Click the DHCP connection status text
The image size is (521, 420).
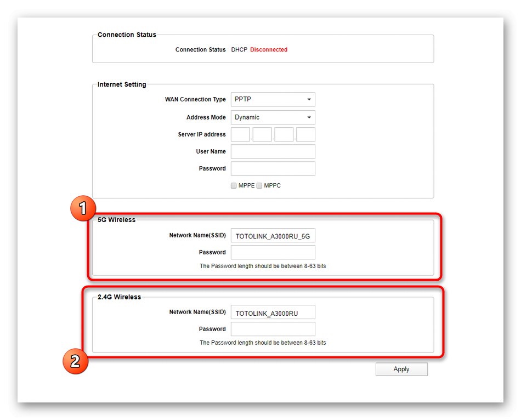239,49
